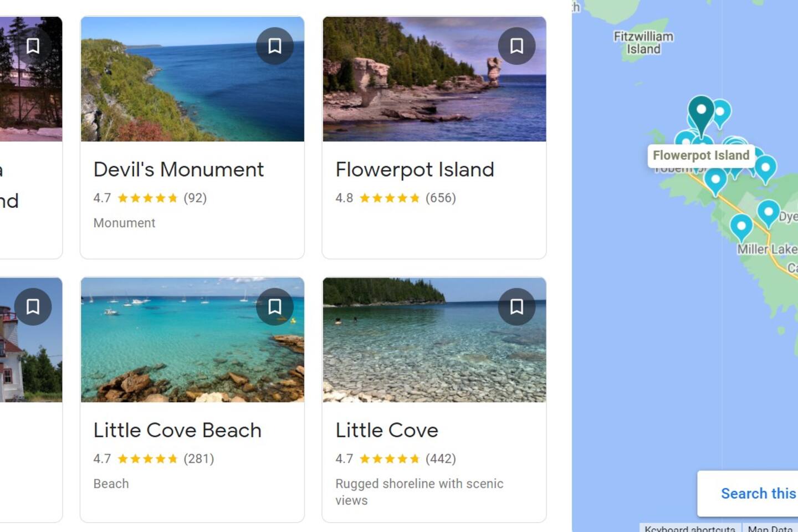Select the dark teal Flowerpot Island map pin
Viewport: 798px width, 532px height.
[701, 111]
